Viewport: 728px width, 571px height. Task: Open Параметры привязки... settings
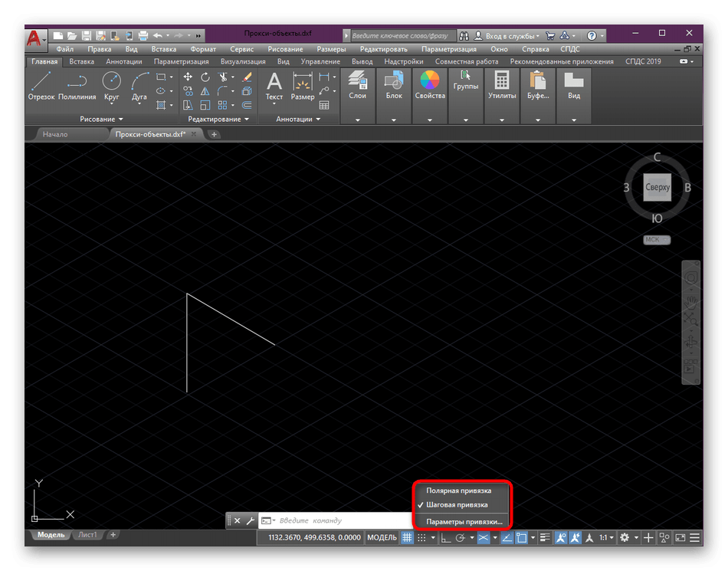pyautogui.click(x=463, y=522)
